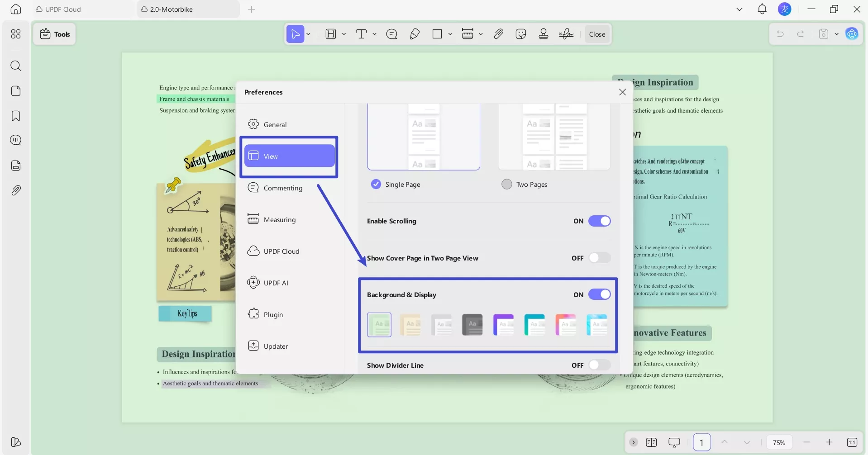This screenshot has height=455, width=868.
Task: Zoom out with the minus button
Action: pyautogui.click(x=806, y=442)
